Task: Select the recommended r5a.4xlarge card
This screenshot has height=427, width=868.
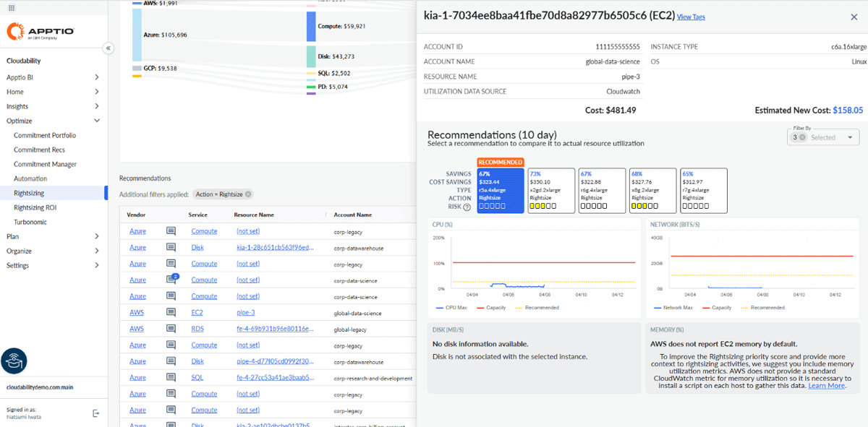Action: pyautogui.click(x=500, y=191)
